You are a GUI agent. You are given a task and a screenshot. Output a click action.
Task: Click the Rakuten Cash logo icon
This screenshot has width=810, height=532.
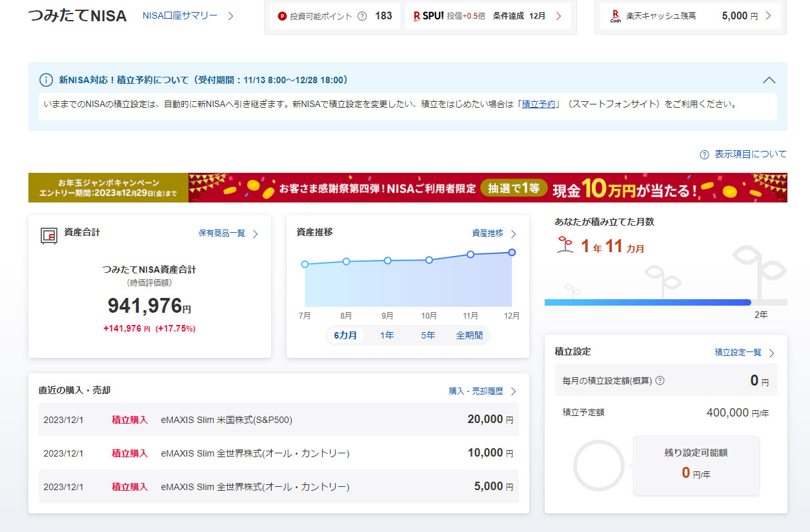pos(615,15)
